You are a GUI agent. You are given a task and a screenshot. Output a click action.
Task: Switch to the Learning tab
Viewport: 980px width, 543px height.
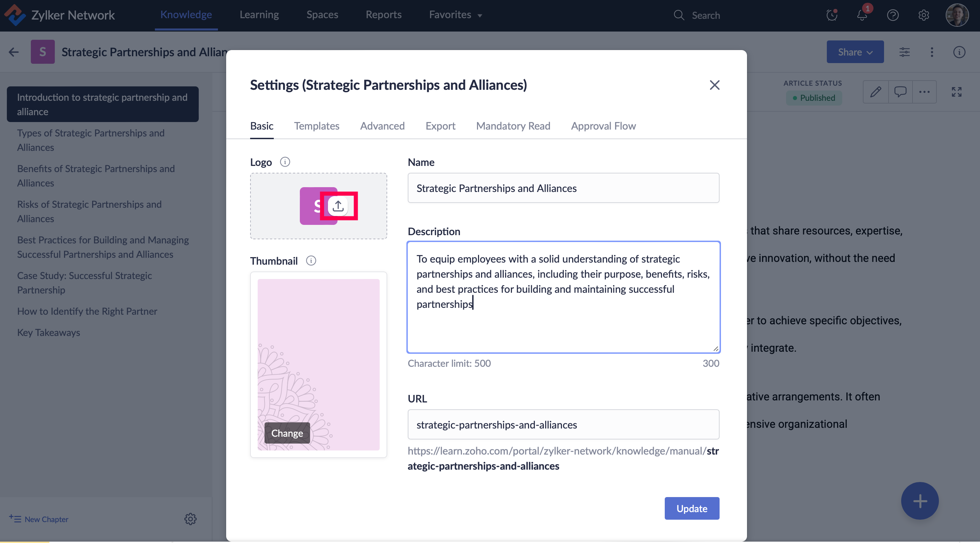[259, 14]
